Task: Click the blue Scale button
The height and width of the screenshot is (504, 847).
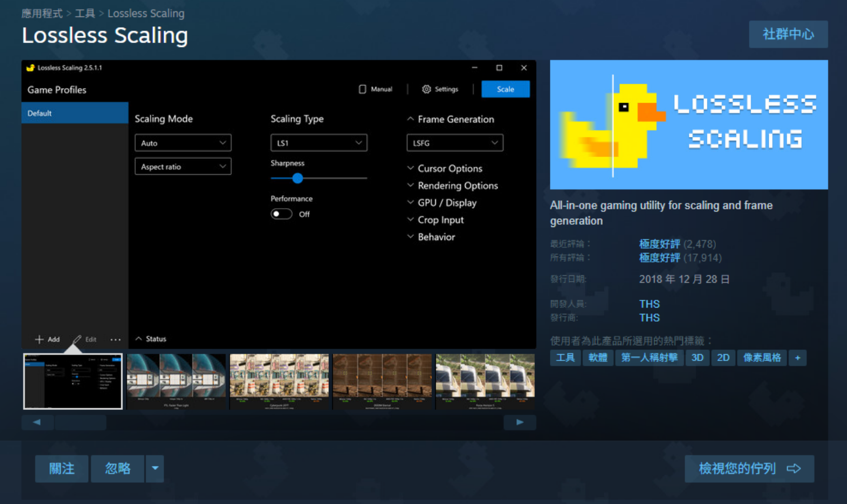Action: (x=505, y=89)
